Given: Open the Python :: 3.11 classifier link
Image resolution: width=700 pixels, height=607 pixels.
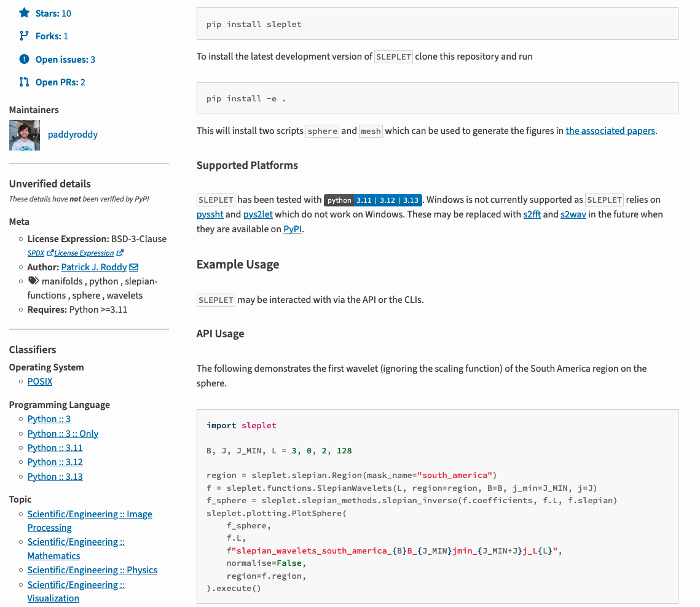Looking at the screenshot, I should click(x=55, y=447).
